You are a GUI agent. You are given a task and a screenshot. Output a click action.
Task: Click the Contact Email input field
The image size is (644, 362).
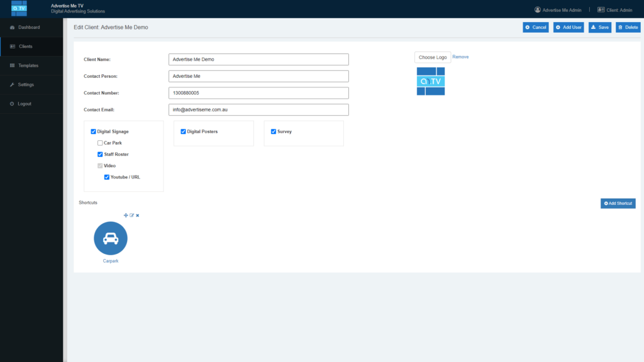point(258,110)
